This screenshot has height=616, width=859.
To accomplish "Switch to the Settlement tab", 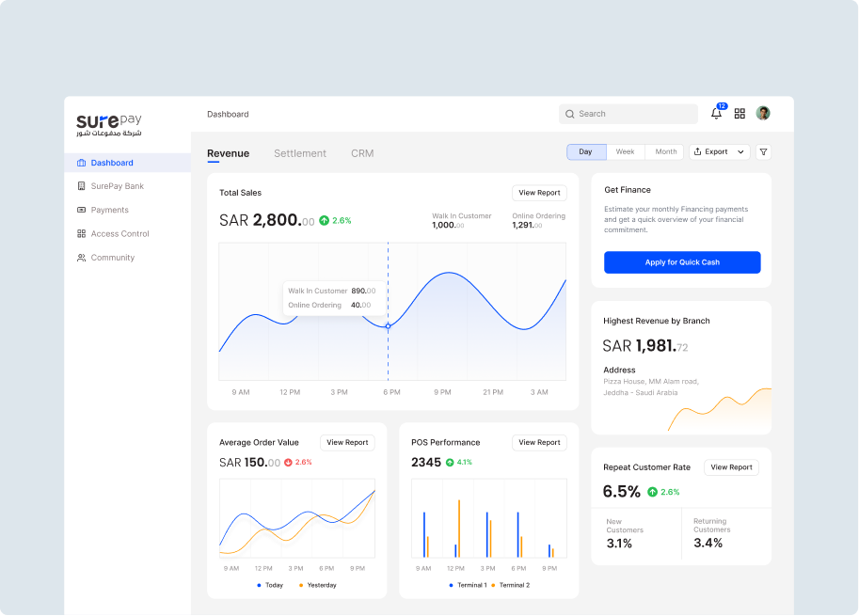I will (300, 154).
